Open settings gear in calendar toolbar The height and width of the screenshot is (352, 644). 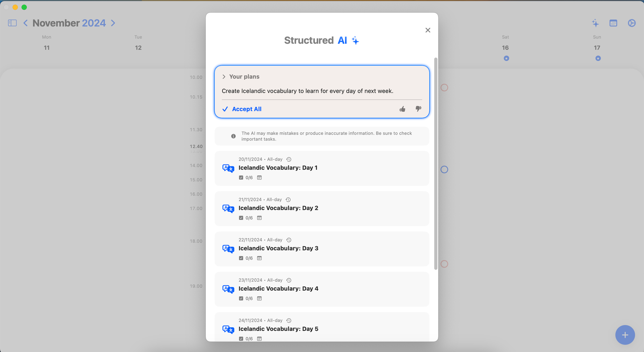pyautogui.click(x=632, y=23)
